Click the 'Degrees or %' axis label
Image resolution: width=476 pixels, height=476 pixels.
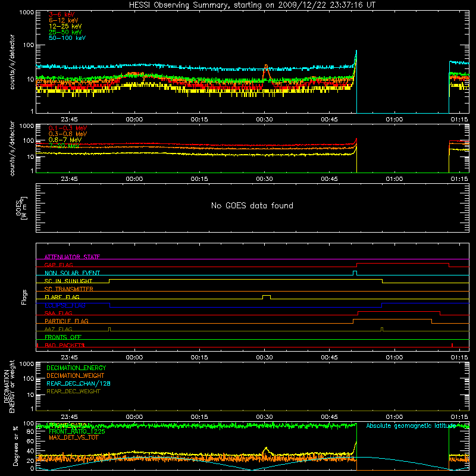click(15, 446)
